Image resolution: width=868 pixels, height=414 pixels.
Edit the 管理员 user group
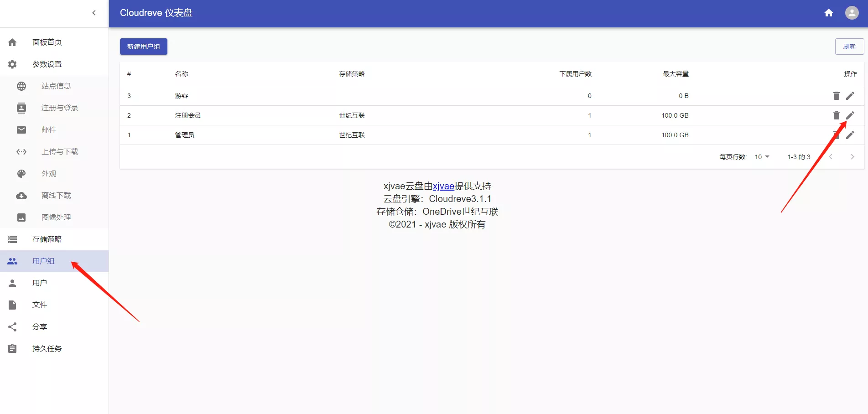(x=850, y=135)
